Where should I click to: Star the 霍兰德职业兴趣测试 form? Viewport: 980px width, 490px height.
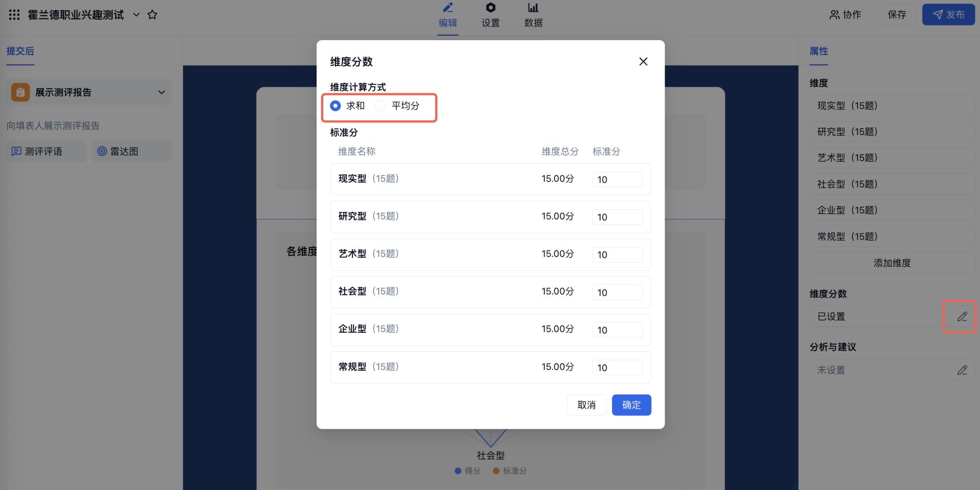click(153, 15)
